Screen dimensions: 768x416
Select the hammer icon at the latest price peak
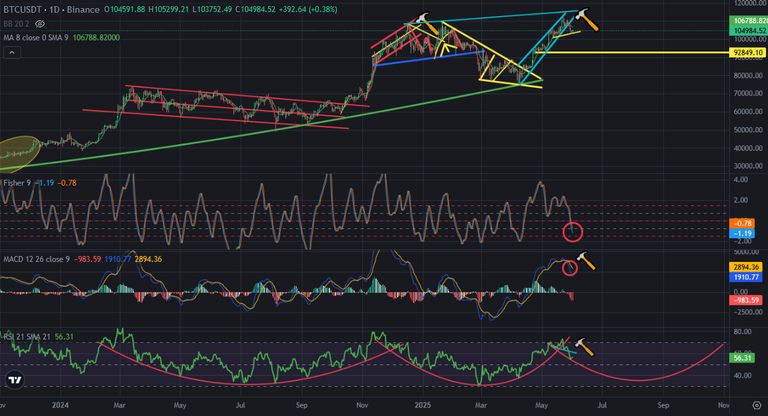pyautogui.click(x=587, y=20)
